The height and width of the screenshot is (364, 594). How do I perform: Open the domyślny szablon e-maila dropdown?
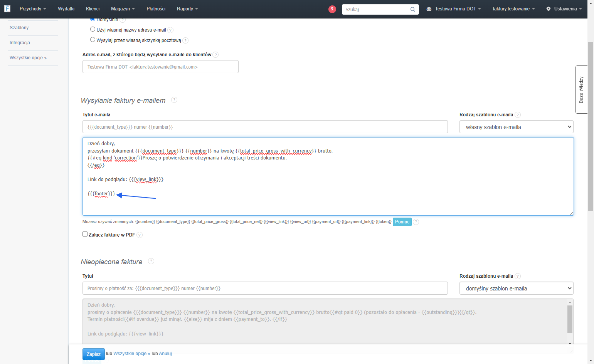[516, 289]
